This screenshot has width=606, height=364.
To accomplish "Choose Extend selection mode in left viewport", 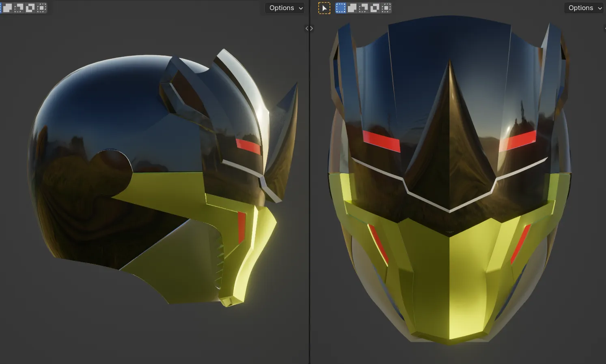I will pos(7,8).
